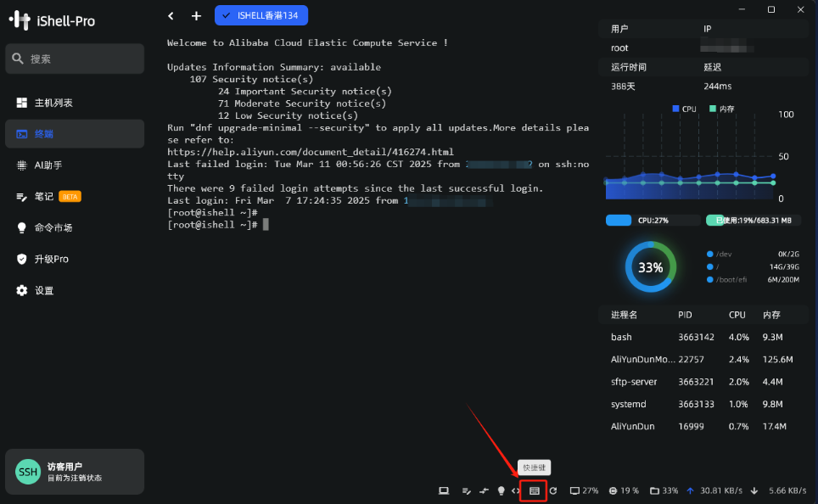Open the 访客用户 guest account card
The height and width of the screenshot is (504, 818).
pyautogui.click(x=75, y=472)
